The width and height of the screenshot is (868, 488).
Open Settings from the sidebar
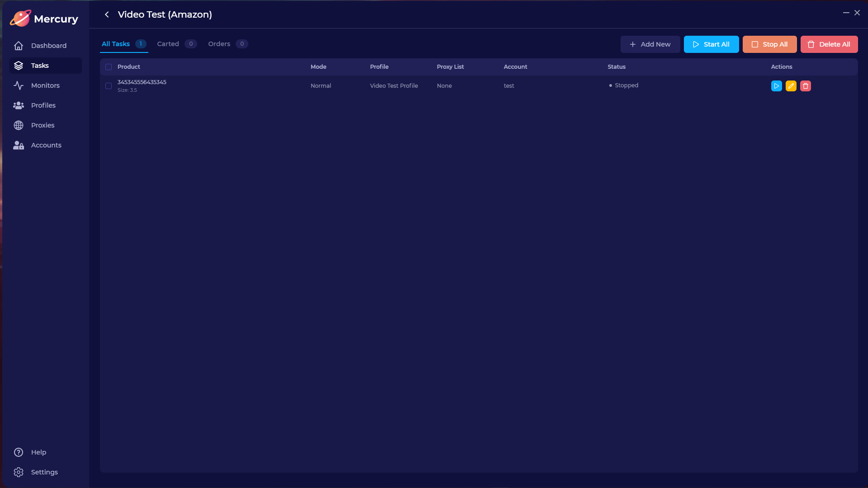[44, 472]
